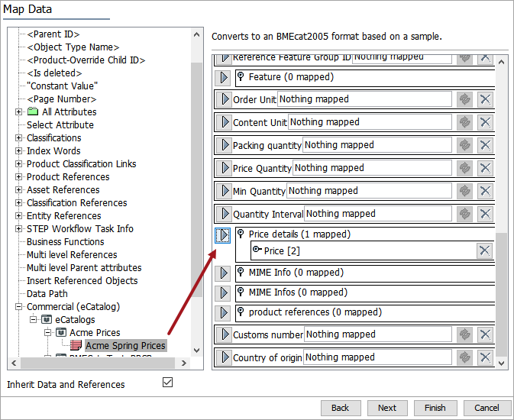This screenshot has width=514, height=420.
Task: Expand the Product References node
Action: (x=18, y=176)
